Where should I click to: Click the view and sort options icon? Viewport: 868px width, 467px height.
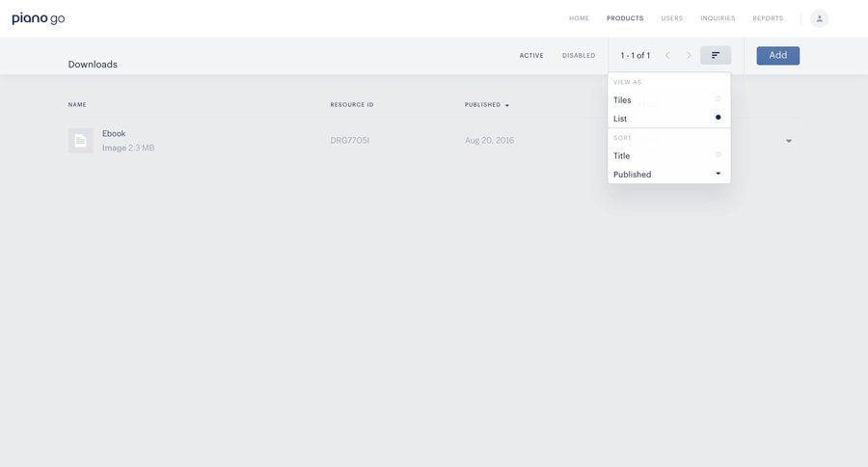716,55
